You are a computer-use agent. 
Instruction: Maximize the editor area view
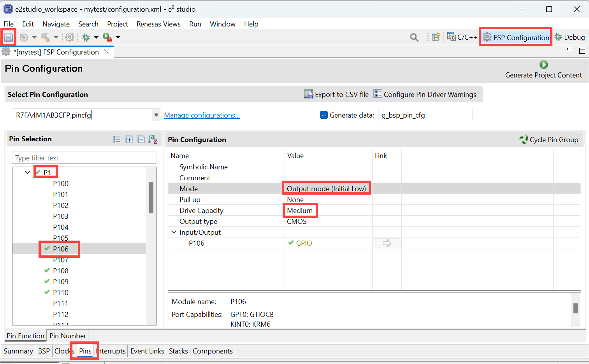coord(582,51)
